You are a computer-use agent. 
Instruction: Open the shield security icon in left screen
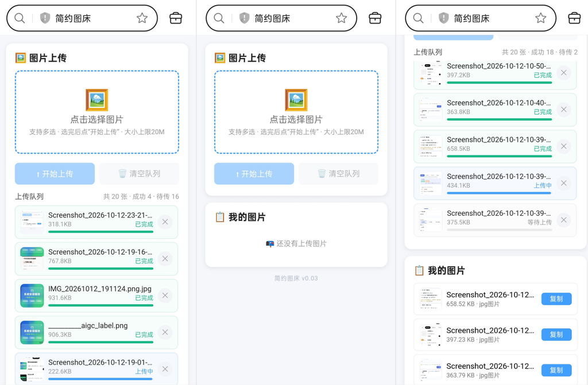click(45, 18)
